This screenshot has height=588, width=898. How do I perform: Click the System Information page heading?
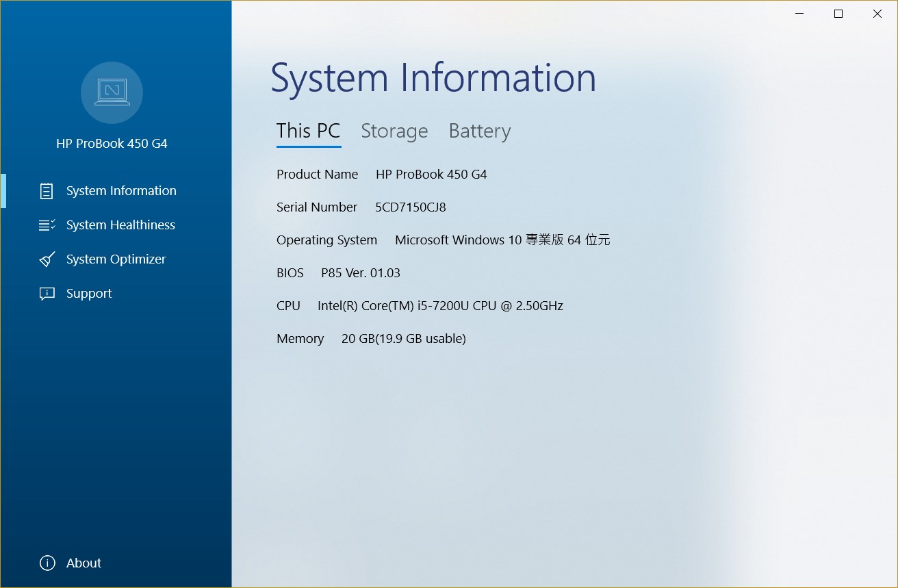point(433,77)
